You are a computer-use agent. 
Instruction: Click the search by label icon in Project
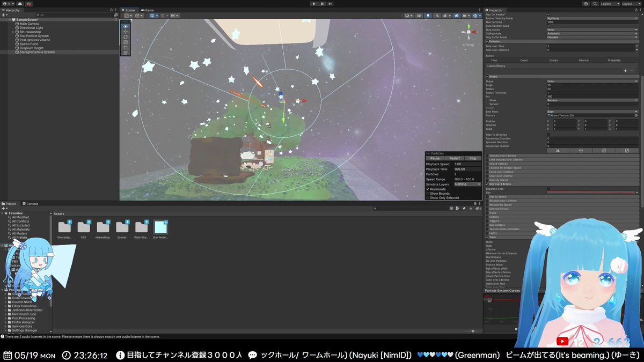tap(463, 208)
